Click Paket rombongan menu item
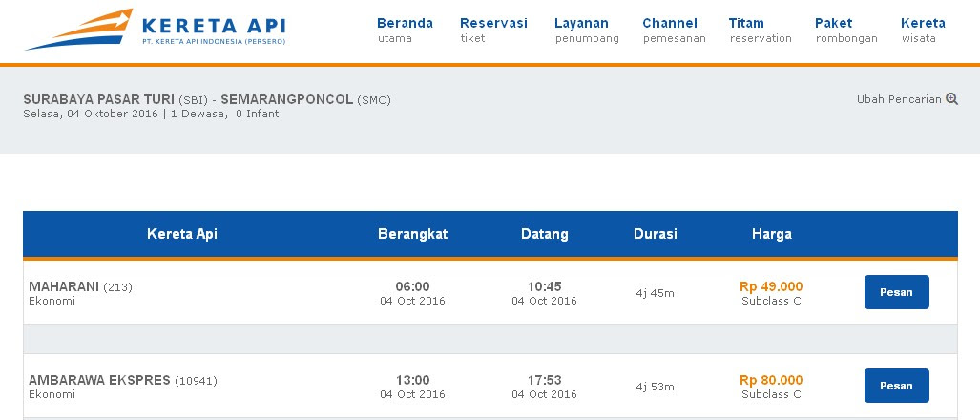The image size is (980, 420). [x=845, y=30]
